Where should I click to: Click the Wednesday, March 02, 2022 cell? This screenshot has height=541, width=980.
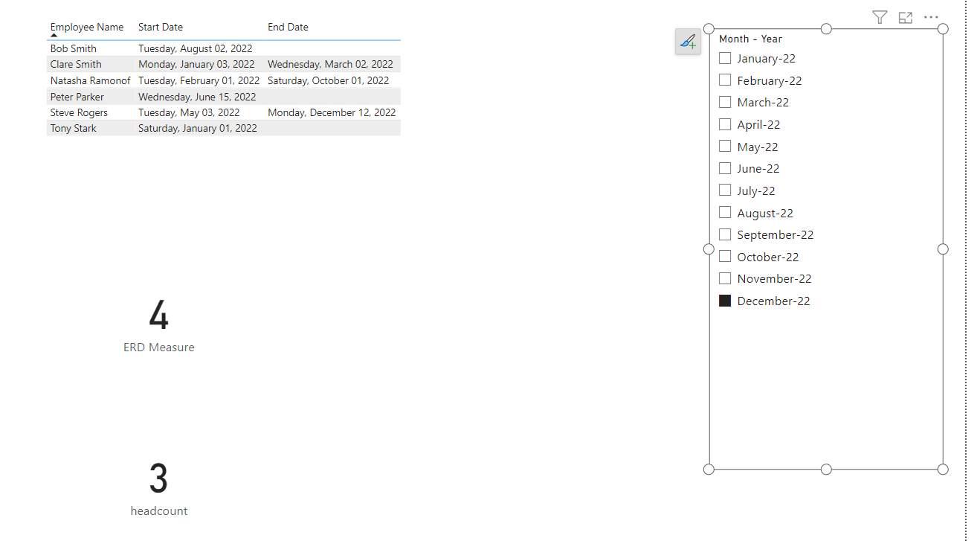pyautogui.click(x=330, y=64)
